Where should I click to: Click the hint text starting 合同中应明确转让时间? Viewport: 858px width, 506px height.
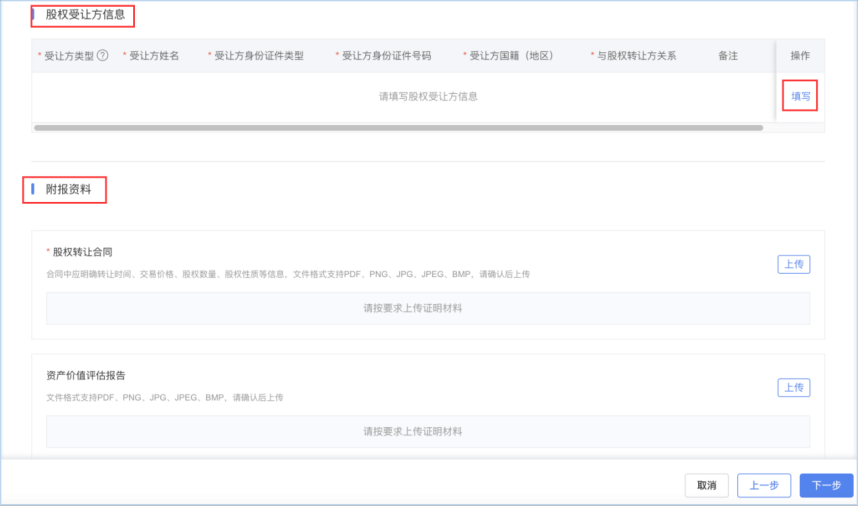coord(288,274)
